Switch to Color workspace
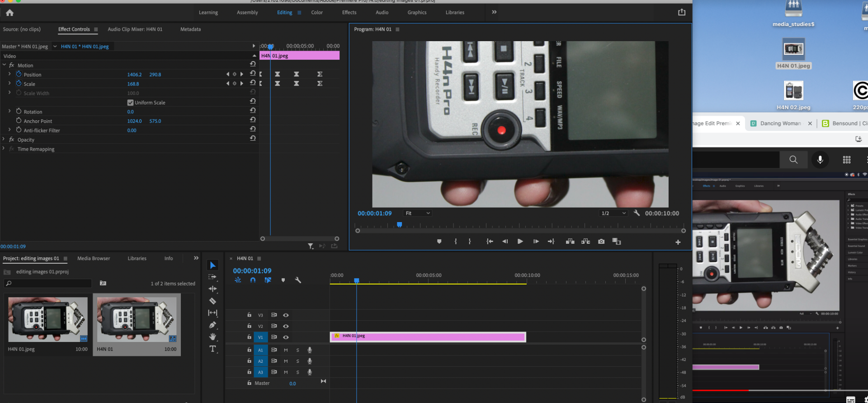 [x=317, y=13]
